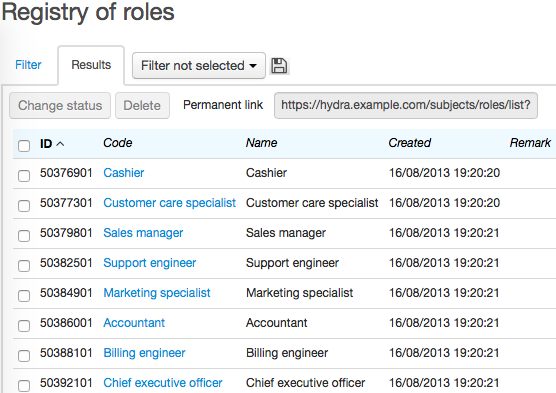
Task: Click the permanent link URL field
Action: coord(406,105)
